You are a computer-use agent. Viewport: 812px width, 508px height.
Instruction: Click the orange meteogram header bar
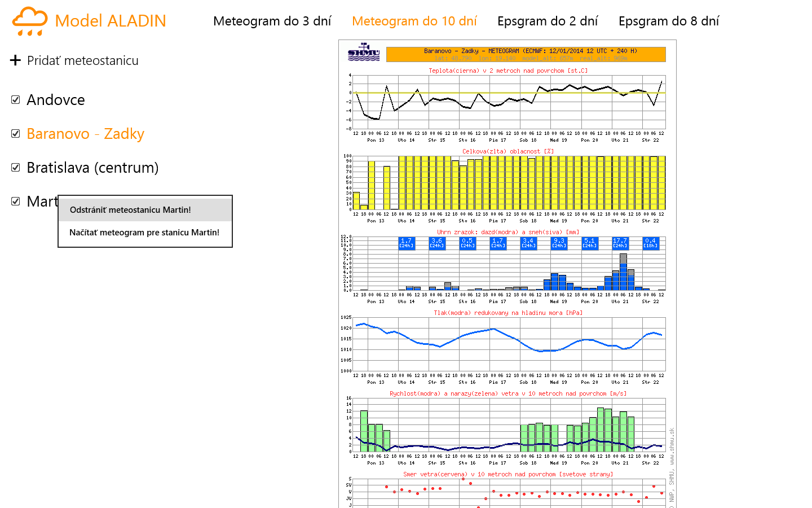[526, 54]
